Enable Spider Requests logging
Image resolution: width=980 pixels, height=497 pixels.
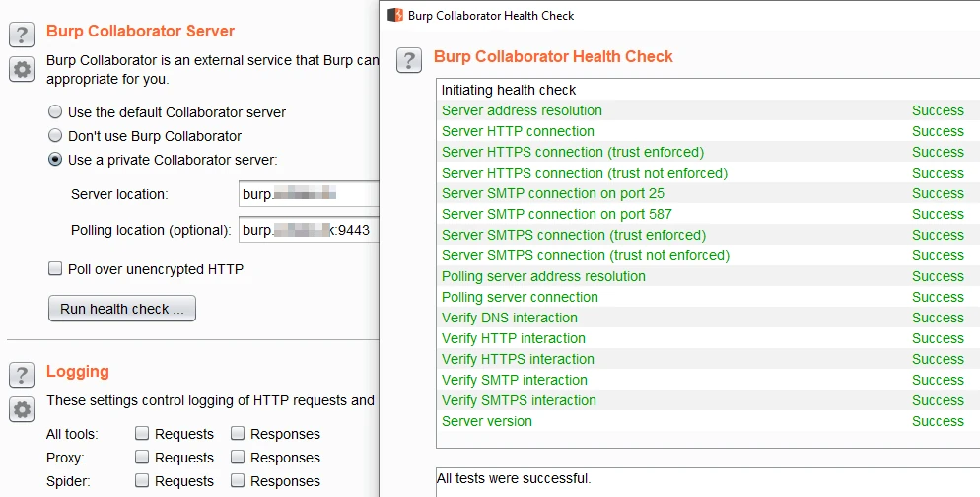143,481
